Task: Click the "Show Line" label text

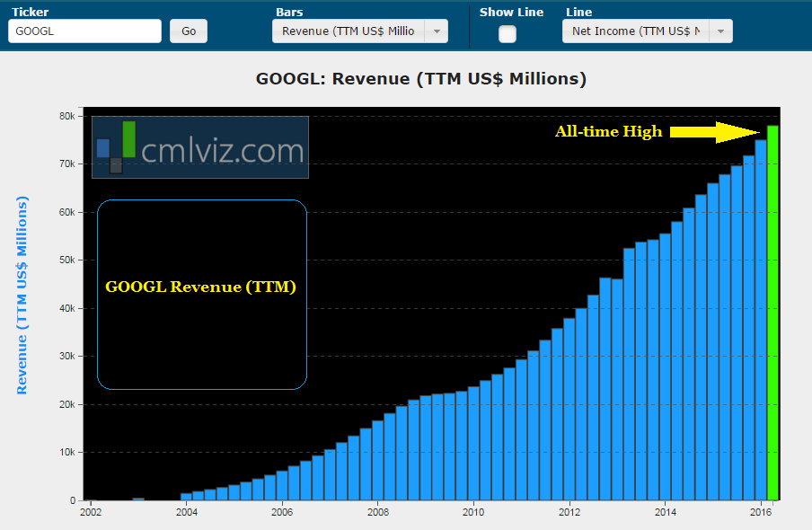Action: pyautogui.click(x=512, y=12)
